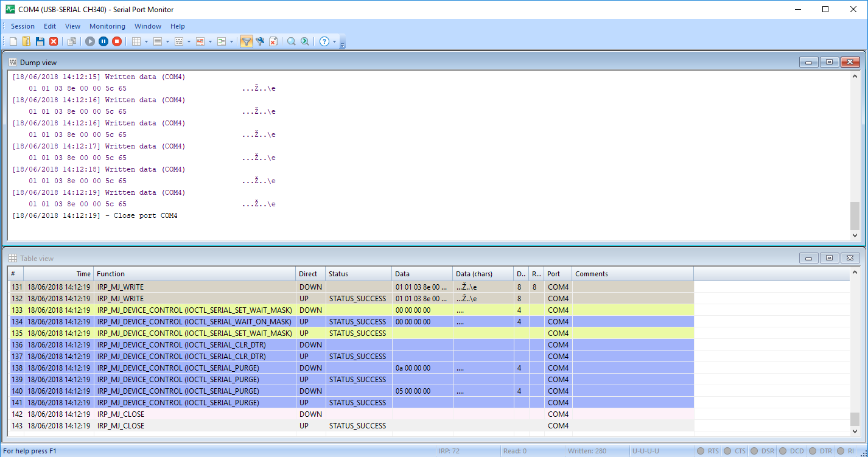Open the toolbar options overflow arrow
The width and height of the screenshot is (868, 457).
pos(343,44)
